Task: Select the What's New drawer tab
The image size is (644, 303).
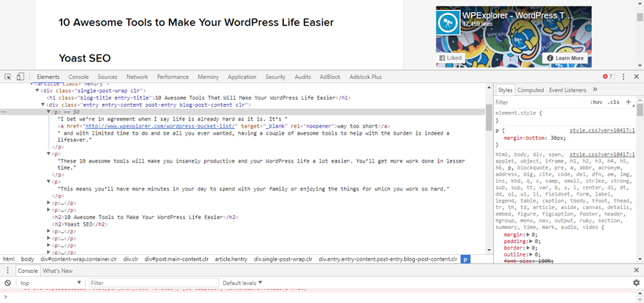Action: click(x=58, y=271)
